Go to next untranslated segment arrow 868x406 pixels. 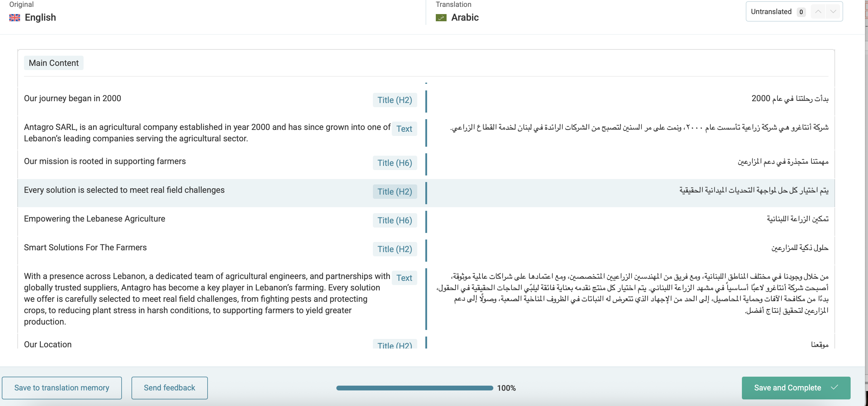coord(833,12)
